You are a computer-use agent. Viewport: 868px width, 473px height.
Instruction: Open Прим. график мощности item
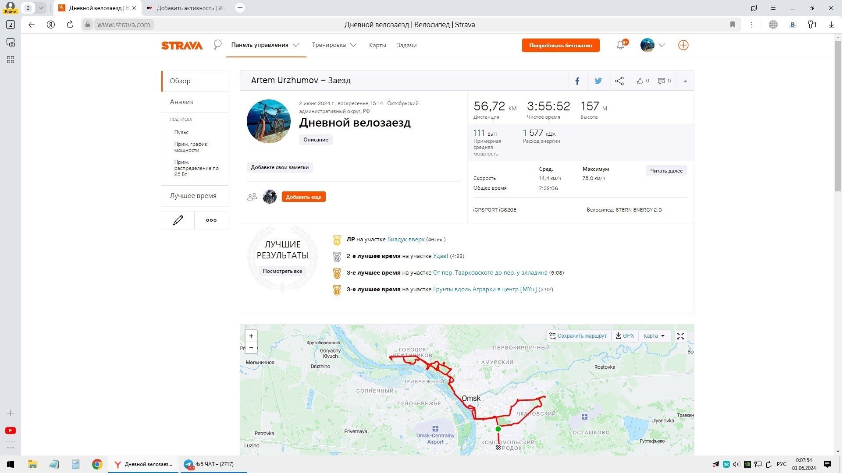(x=191, y=147)
